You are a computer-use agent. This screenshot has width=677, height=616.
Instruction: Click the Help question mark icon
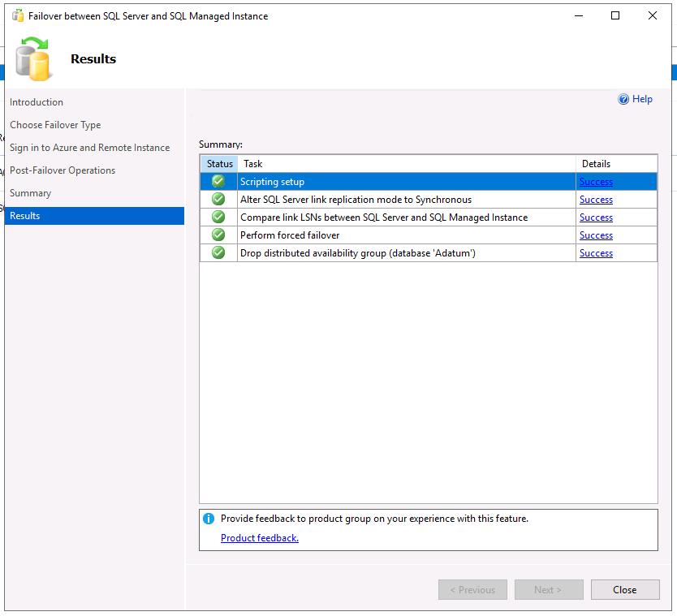click(623, 99)
